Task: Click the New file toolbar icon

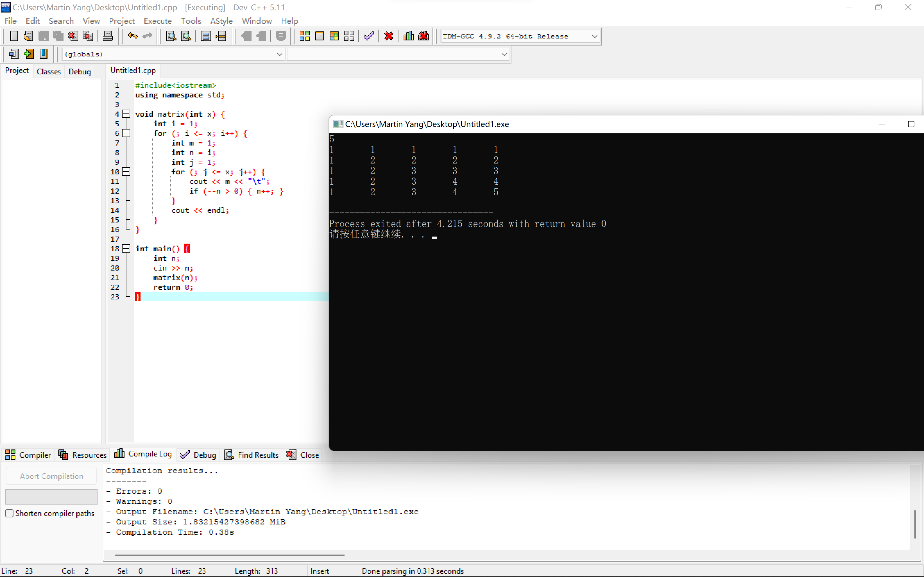Action: (x=14, y=36)
